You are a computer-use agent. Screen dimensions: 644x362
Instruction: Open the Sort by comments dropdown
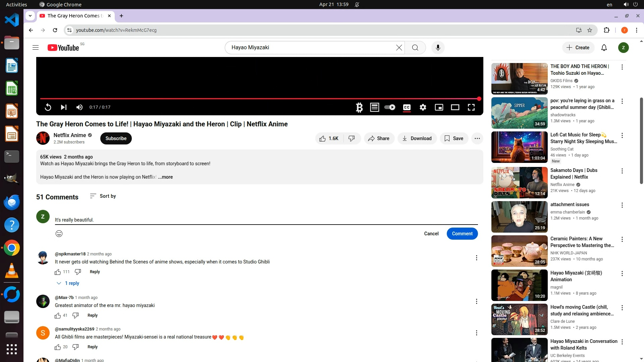103,196
